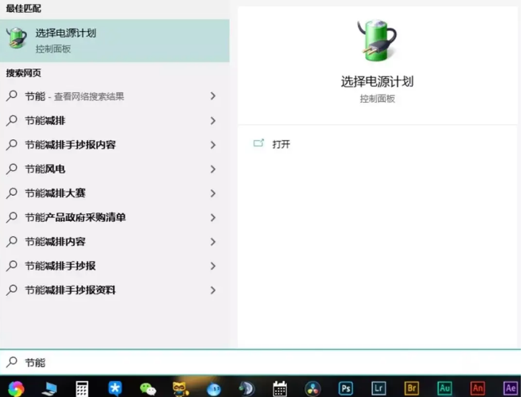Open the yellow owl app in taskbar
The height and width of the screenshot is (397, 532).
click(x=181, y=388)
